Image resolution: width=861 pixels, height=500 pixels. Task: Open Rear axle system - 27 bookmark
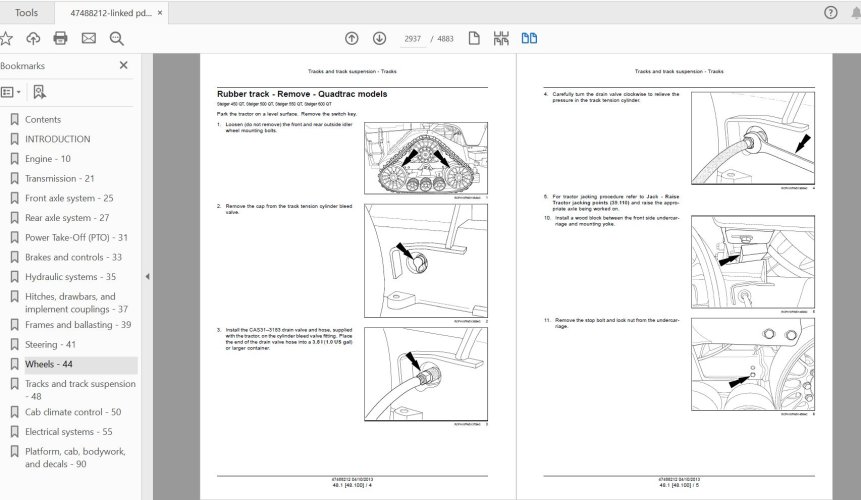(x=67, y=218)
